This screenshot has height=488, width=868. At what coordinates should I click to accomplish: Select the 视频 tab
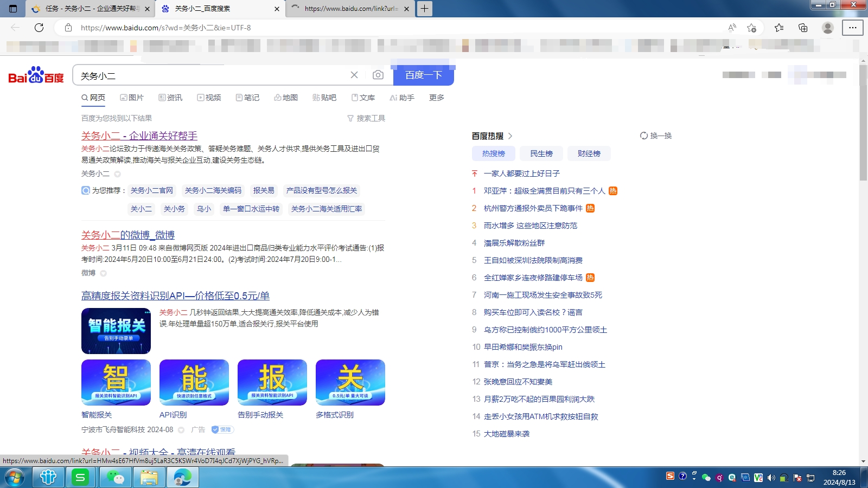209,98
